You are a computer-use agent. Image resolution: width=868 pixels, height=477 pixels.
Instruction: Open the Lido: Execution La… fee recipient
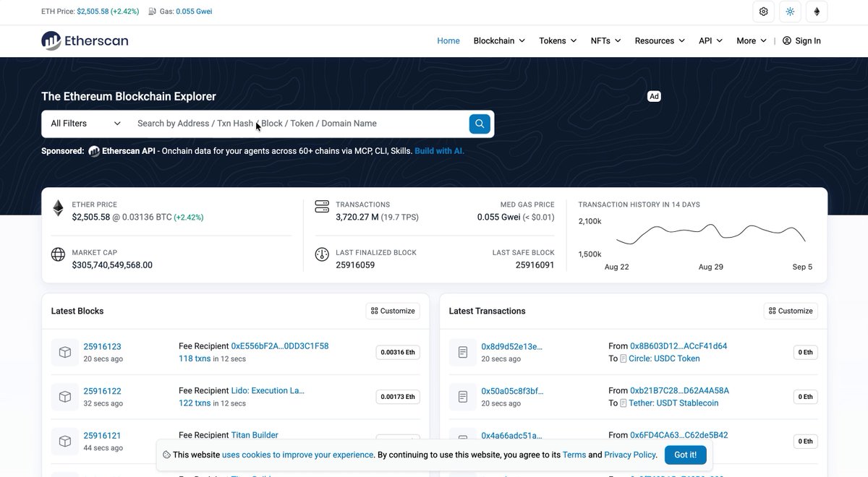pos(268,391)
